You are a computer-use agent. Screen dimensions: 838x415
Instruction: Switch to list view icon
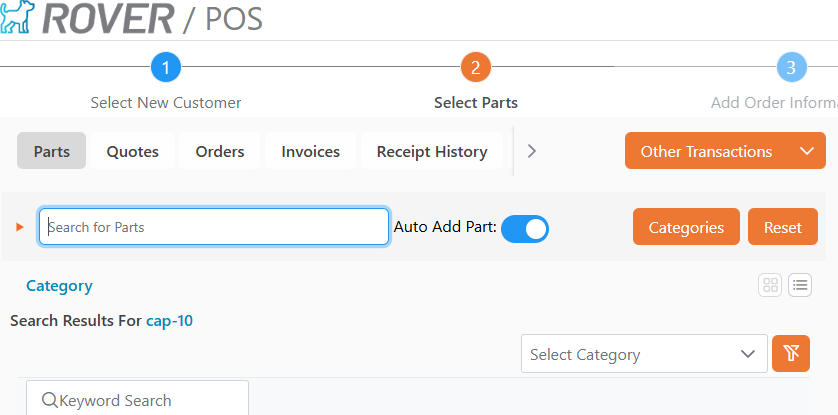pos(800,285)
